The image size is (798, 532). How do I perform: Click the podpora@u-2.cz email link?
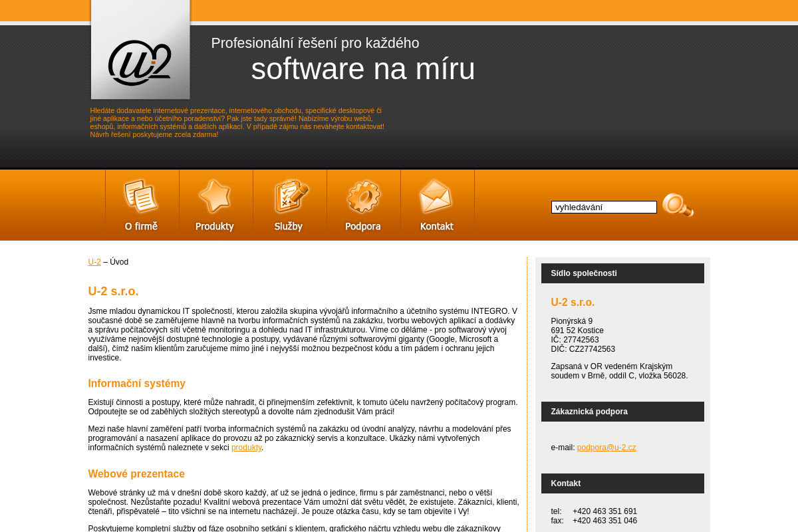(606, 448)
